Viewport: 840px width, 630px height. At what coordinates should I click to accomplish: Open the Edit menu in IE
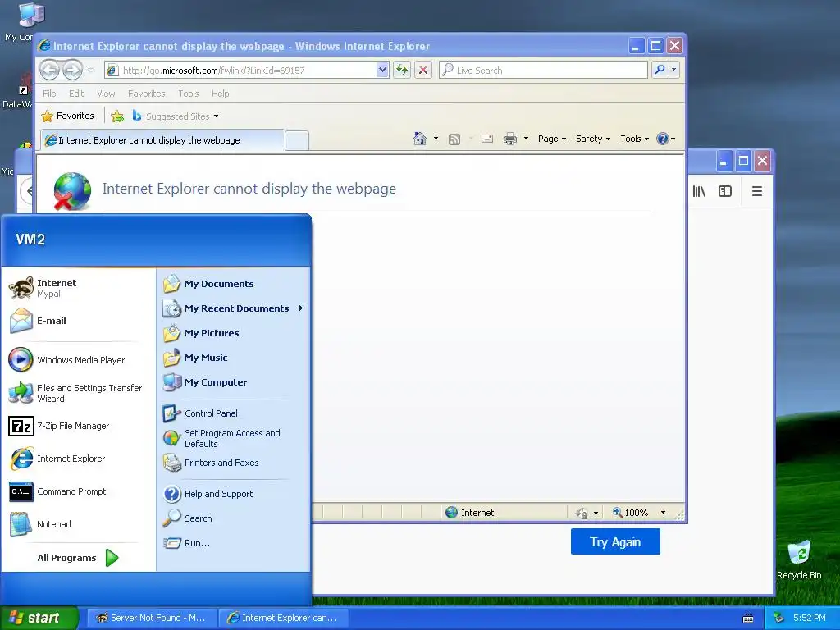coord(76,94)
